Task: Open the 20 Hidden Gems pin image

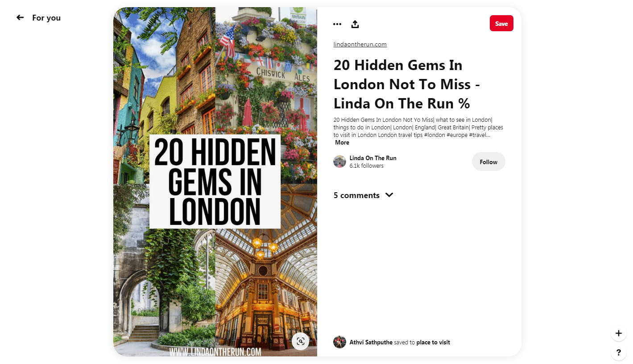Action: tap(215, 182)
